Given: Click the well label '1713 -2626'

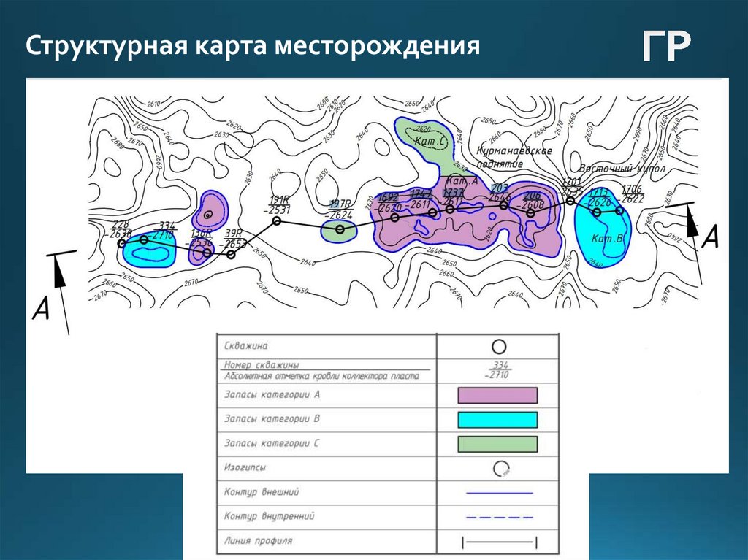Looking at the screenshot, I should pyautogui.click(x=599, y=197).
